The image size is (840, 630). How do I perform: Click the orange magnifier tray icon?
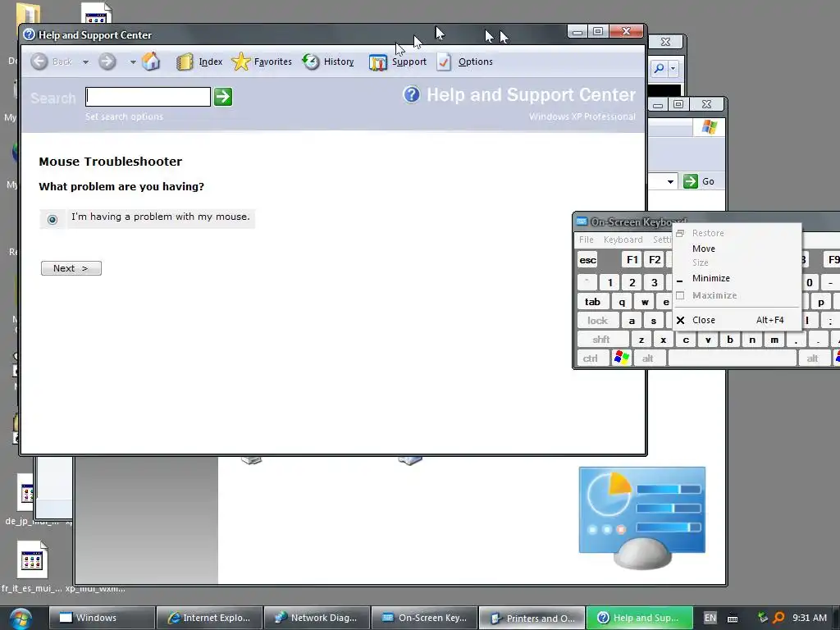779,618
